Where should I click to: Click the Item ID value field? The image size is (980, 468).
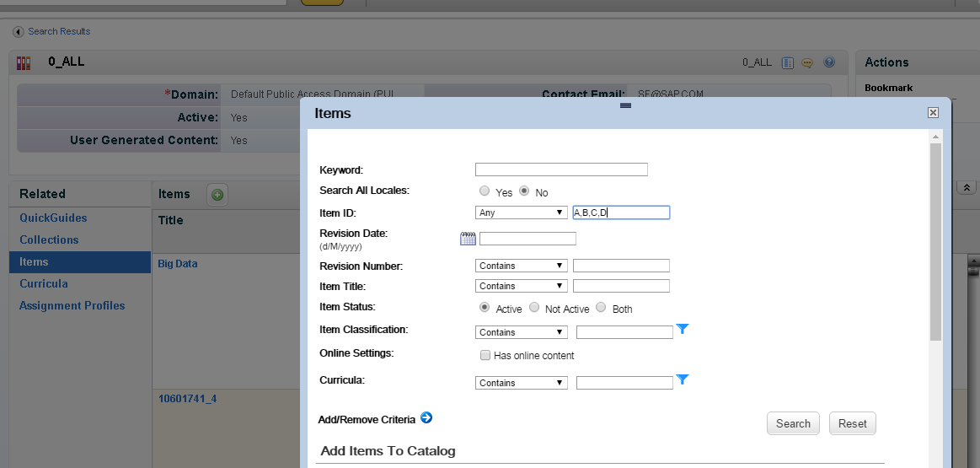pyautogui.click(x=621, y=212)
